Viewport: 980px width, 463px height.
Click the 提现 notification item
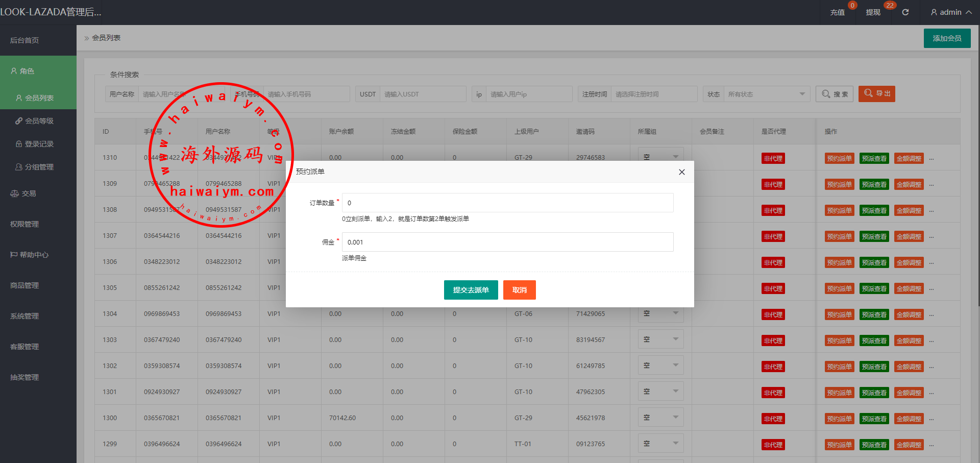pos(873,12)
